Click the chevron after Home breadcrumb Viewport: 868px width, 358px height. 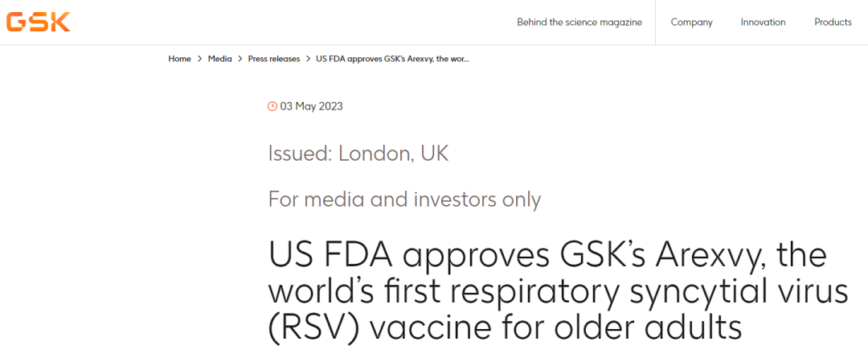coord(199,59)
